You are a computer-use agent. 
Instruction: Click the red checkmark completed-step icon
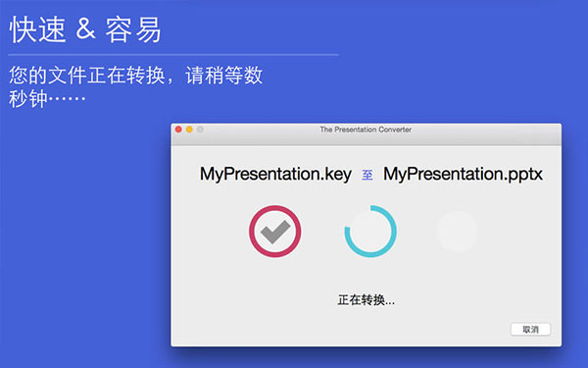(x=274, y=232)
